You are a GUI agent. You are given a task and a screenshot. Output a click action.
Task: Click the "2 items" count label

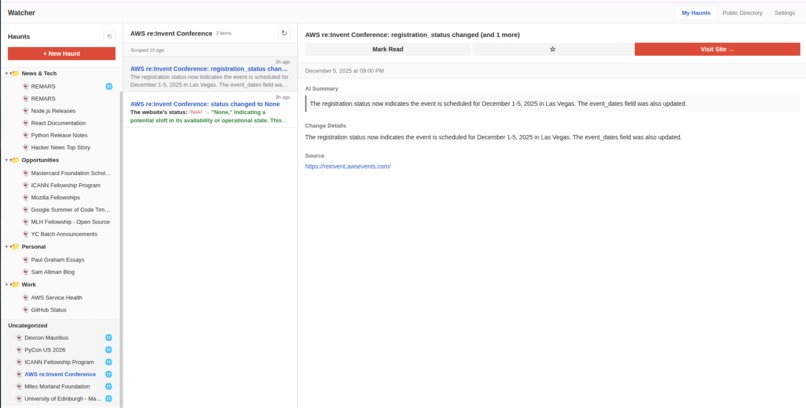(x=224, y=33)
